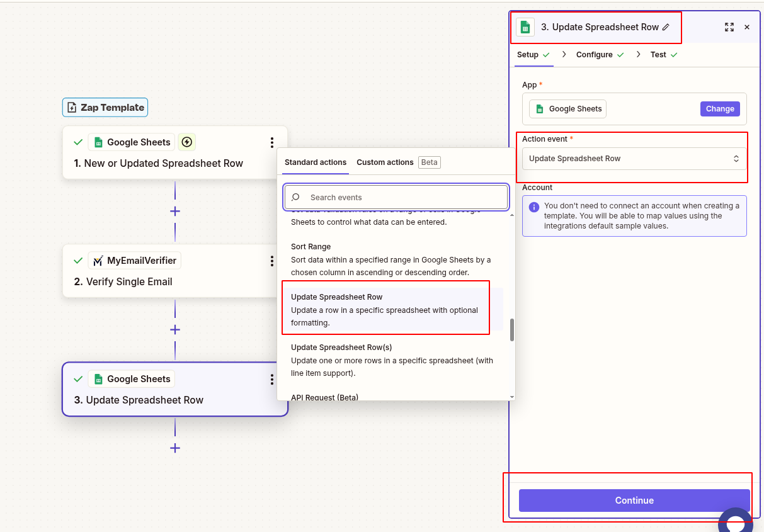The image size is (764, 532).
Task: Click the Continue button
Action: (634, 500)
